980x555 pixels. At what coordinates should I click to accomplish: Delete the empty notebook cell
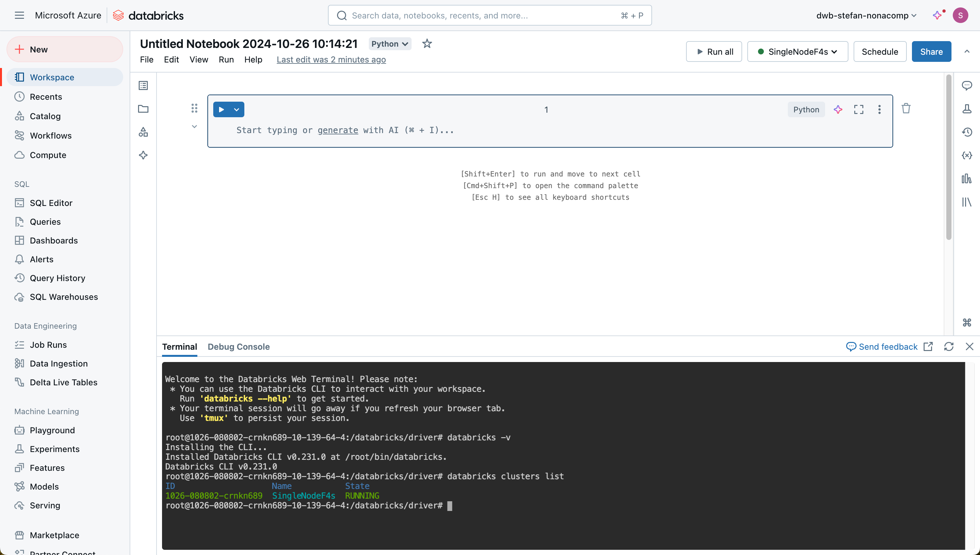906,109
